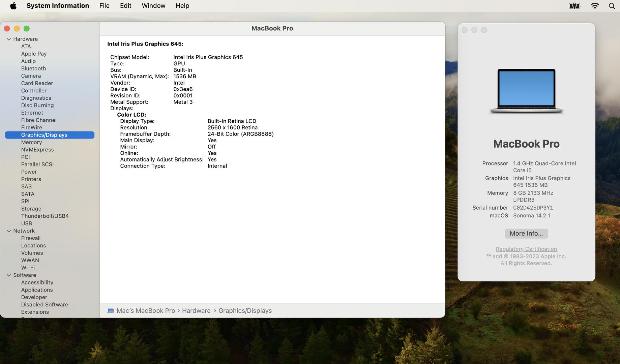Select Storage in the sidebar

(31, 209)
